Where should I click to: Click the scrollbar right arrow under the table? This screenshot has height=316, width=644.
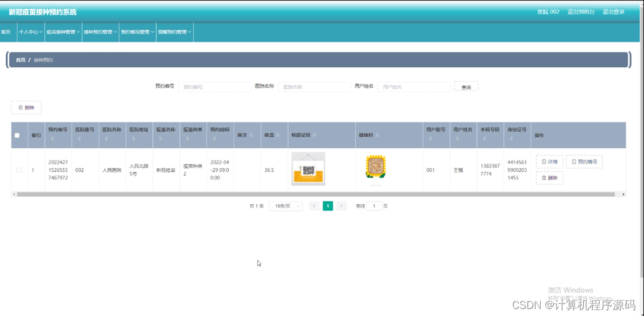click(x=624, y=194)
